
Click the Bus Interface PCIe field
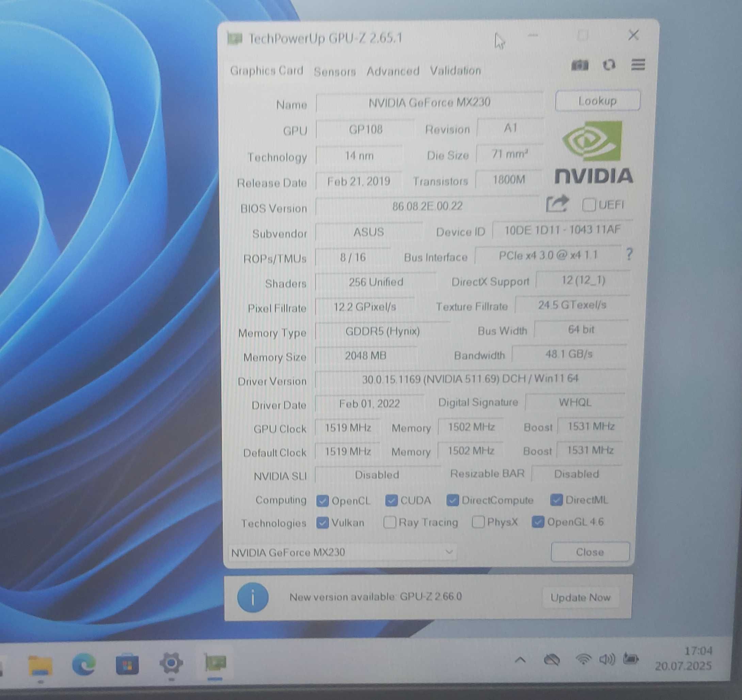pyautogui.click(x=548, y=255)
